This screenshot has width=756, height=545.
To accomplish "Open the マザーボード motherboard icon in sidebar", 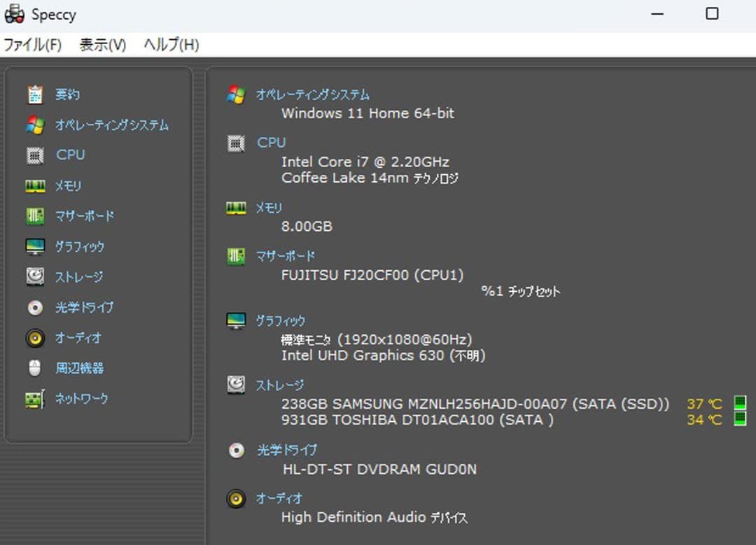I will point(34,216).
